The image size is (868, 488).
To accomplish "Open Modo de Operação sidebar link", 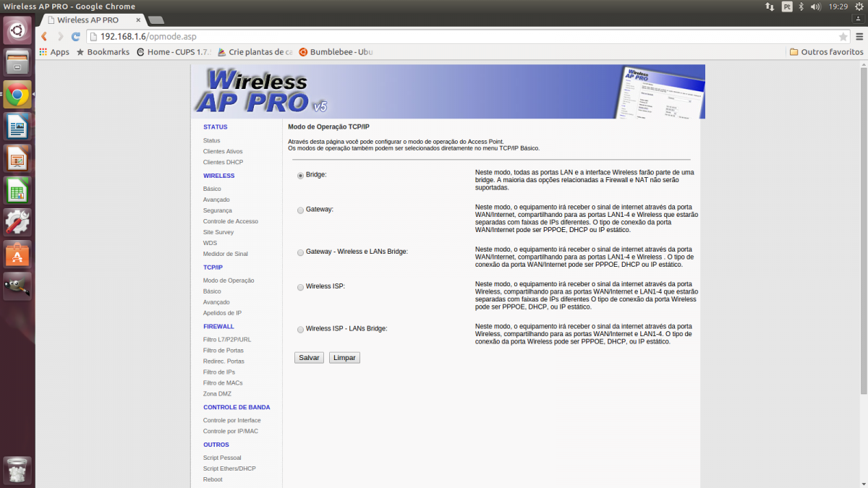I will pyautogui.click(x=229, y=281).
